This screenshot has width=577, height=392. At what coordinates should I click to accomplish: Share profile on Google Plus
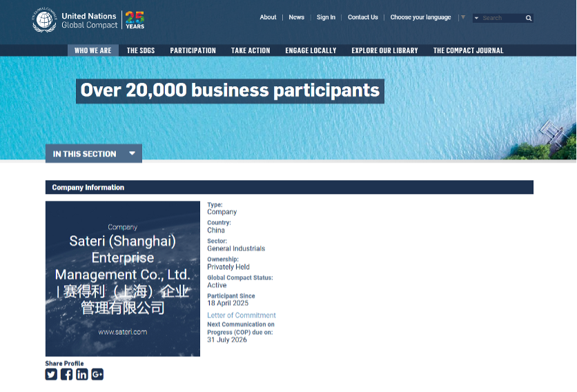coord(97,374)
